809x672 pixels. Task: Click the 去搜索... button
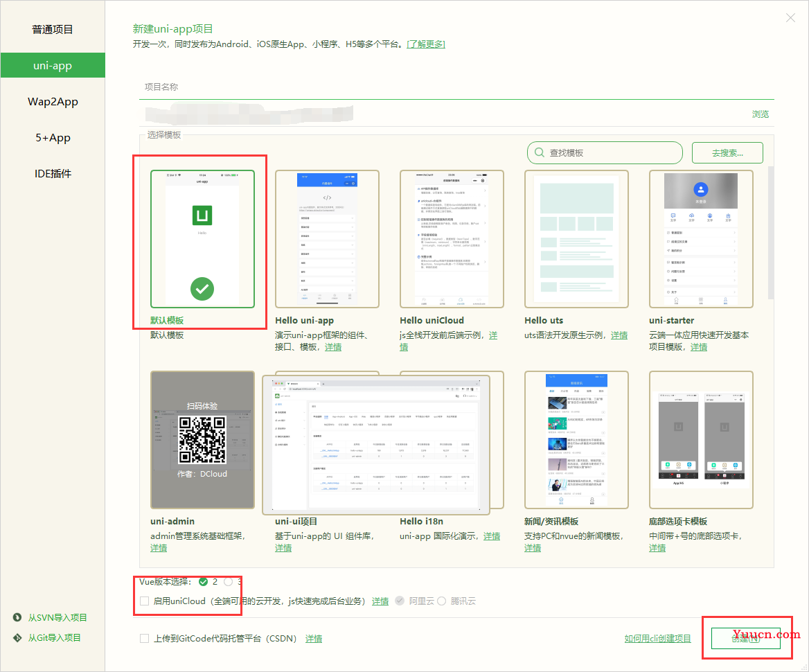(x=727, y=153)
